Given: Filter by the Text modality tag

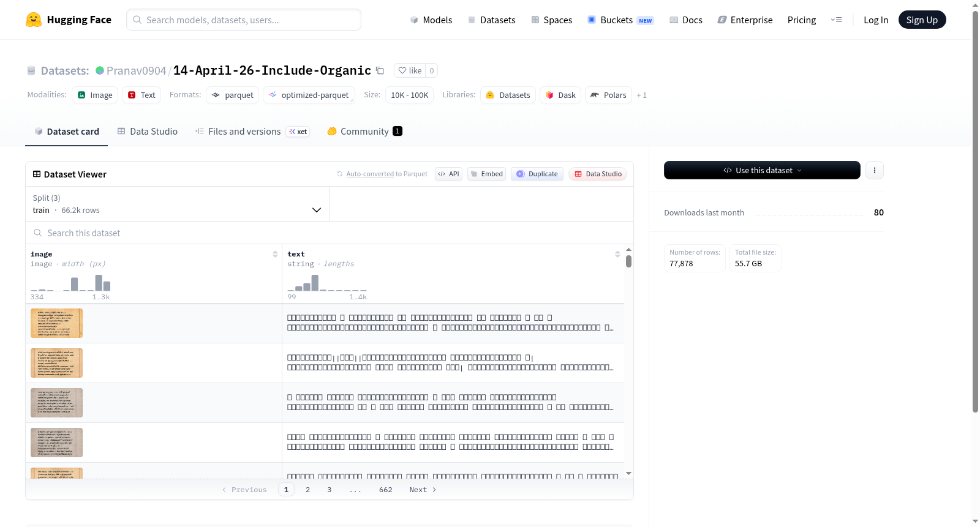Looking at the screenshot, I should click(x=141, y=95).
